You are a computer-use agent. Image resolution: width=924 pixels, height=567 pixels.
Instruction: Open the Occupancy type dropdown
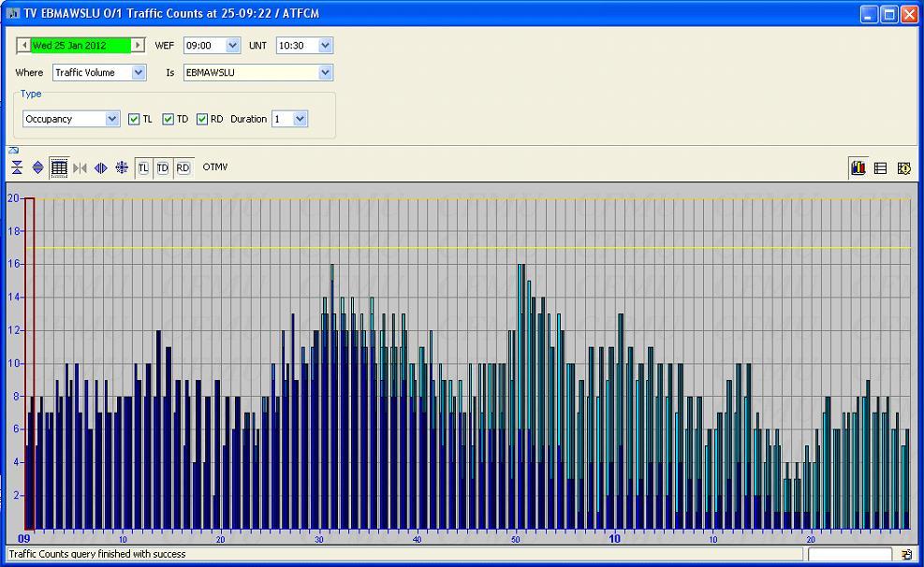pyautogui.click(x=112, y=119)
